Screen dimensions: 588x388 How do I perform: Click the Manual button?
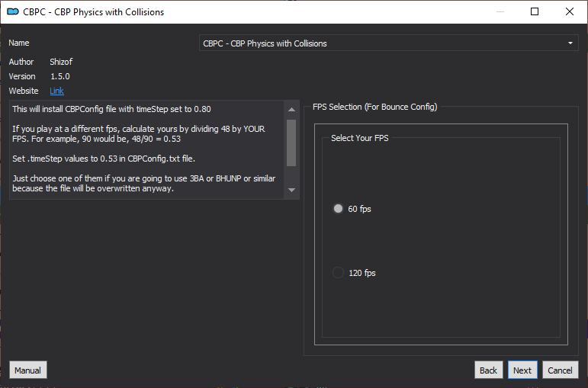click(x=27, y=370)
